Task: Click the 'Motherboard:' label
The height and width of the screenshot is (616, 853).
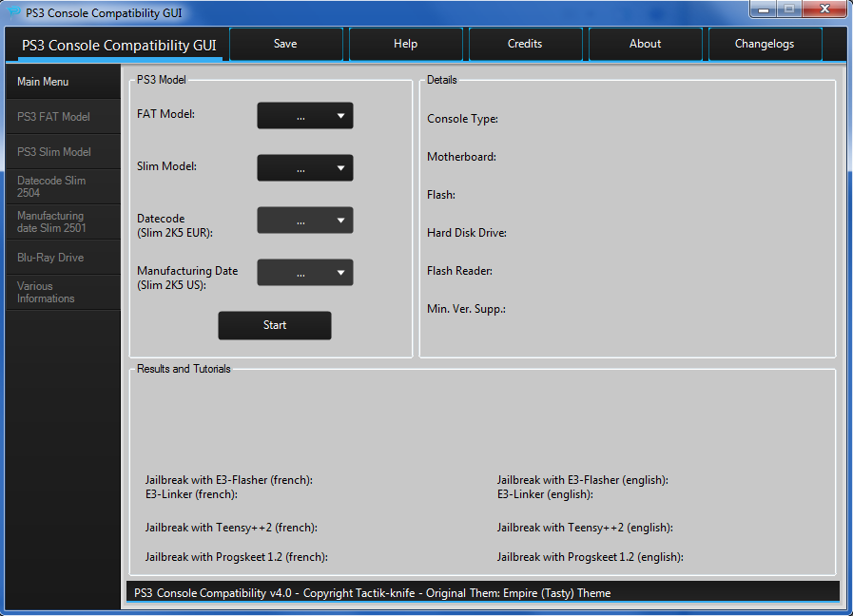Action: coord(461,157)
